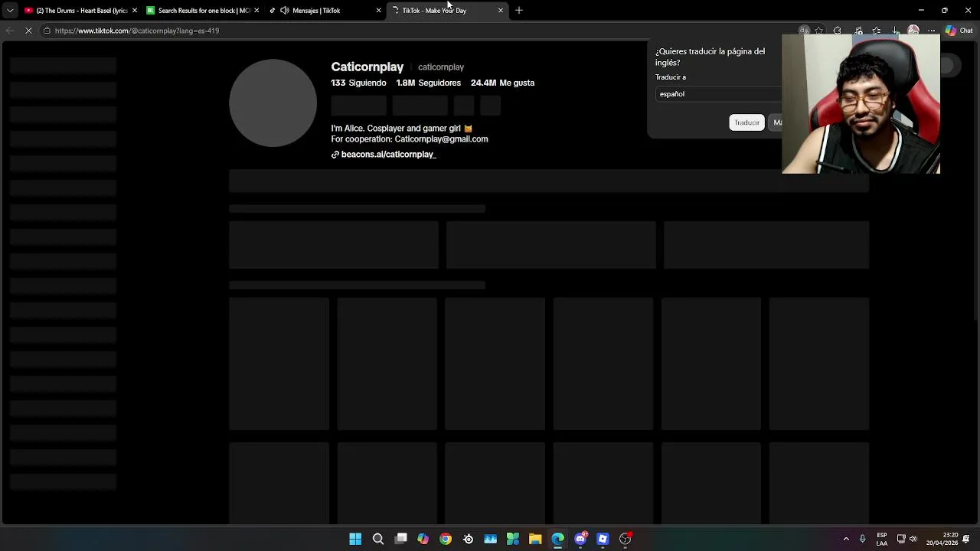Image resolution: width=980 pixels, height=551 pixels.
Task: Close The Drums YouTube tab
Action: [135, 10]
